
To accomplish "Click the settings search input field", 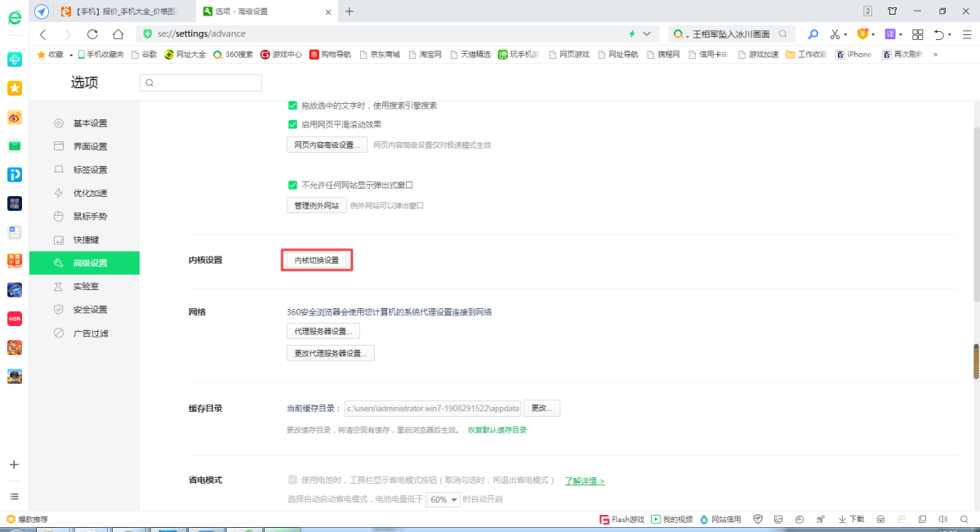I will click(x=201, y=83).
